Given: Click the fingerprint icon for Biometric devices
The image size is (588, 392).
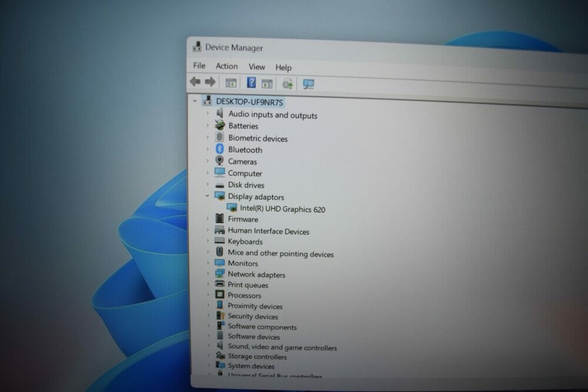Looking at the screenshot, I should (220, 137).
